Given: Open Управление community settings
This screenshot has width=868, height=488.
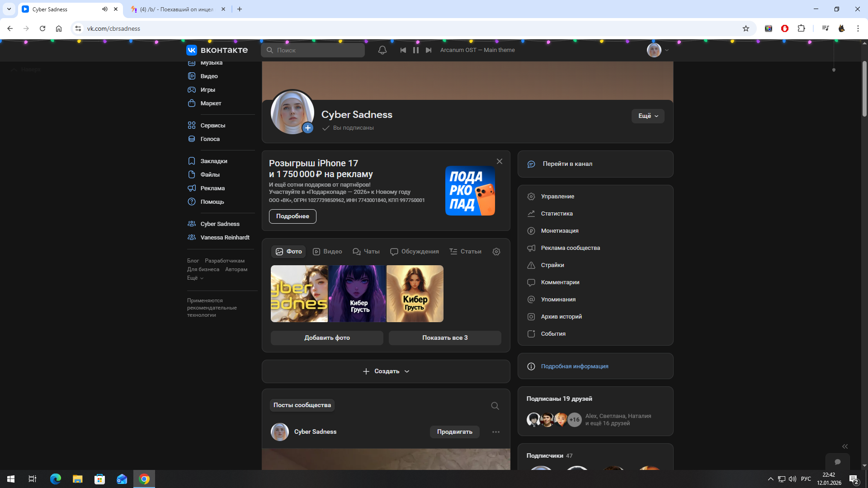Looking at the screenshot, I should [x=557, y=197].
